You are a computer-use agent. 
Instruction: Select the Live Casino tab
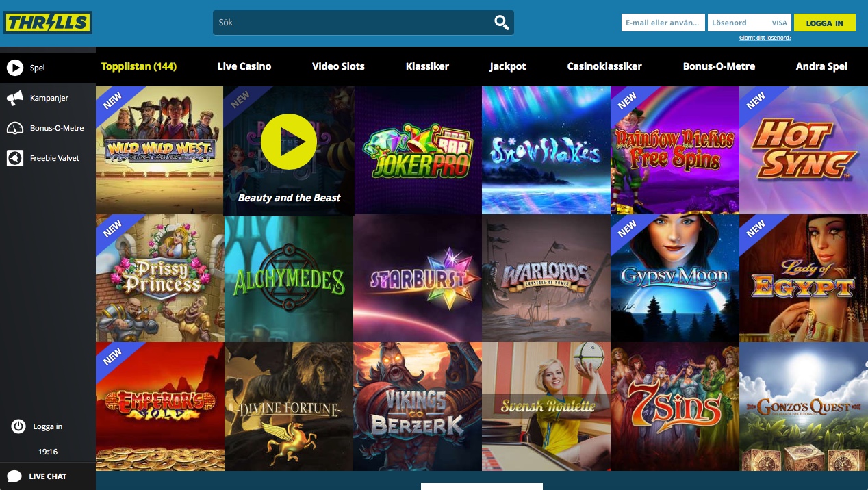tap(244, 66)
